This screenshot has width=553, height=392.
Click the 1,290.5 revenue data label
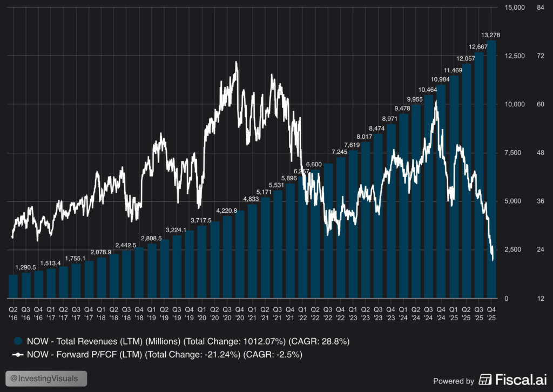click(x=25, y=267)
